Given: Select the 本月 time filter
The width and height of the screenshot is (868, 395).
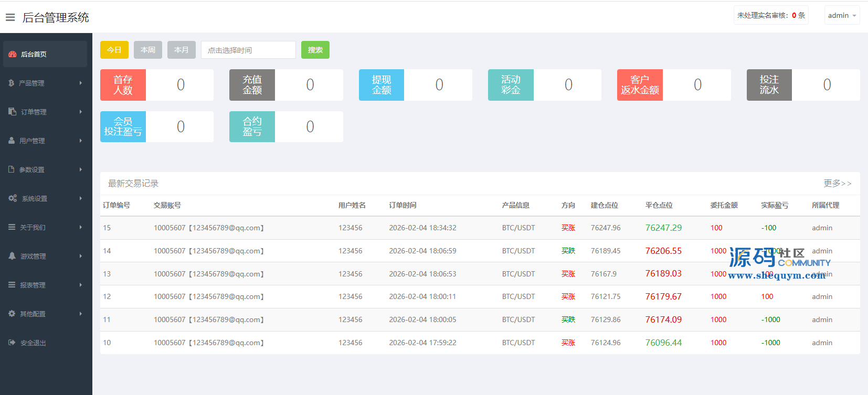Looking at the screenshot, I should coord(182,50).
